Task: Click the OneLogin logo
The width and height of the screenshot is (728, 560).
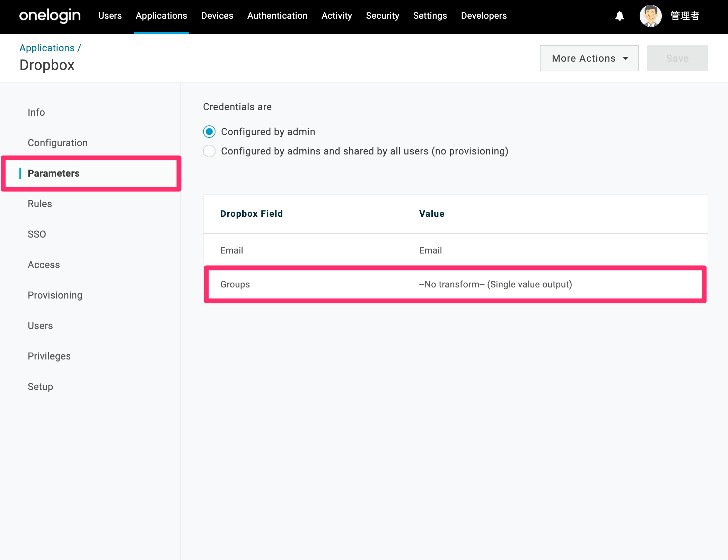Action: coord(50,16)
